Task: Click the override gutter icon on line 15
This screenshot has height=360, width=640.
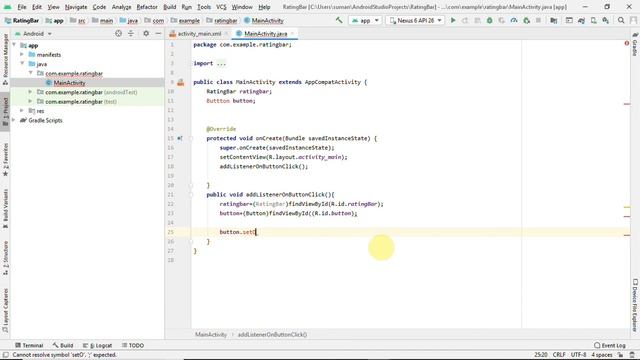Action: pyautogui.click(x=180, y=138)
